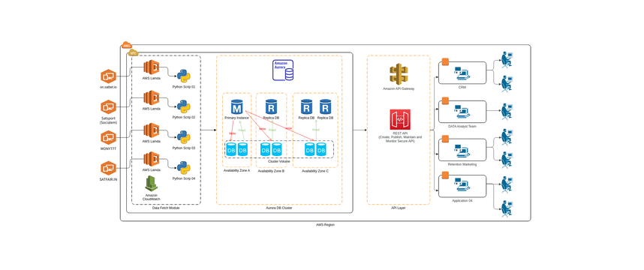
Task: Click the green Amazon CloudWatch icon
Action: [151, 184]
